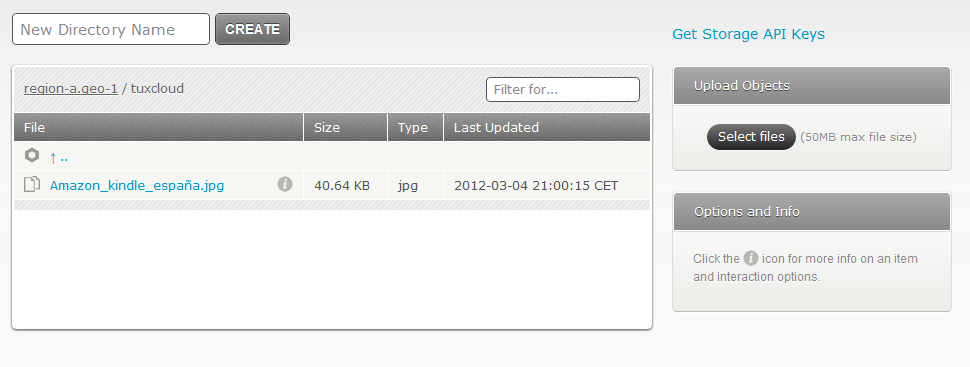Go up via the arrow dots link
Viewport: 970px width, 367px height.
point(59,157)
